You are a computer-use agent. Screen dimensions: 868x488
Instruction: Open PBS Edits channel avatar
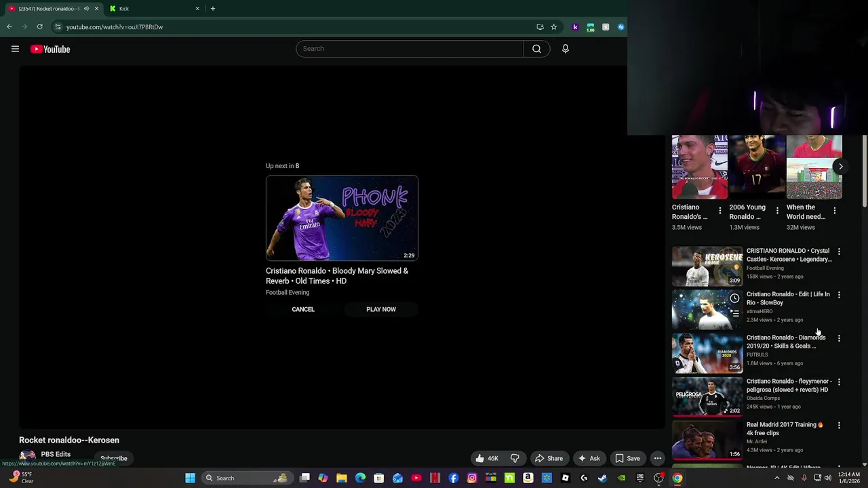[x=27, y=455]
